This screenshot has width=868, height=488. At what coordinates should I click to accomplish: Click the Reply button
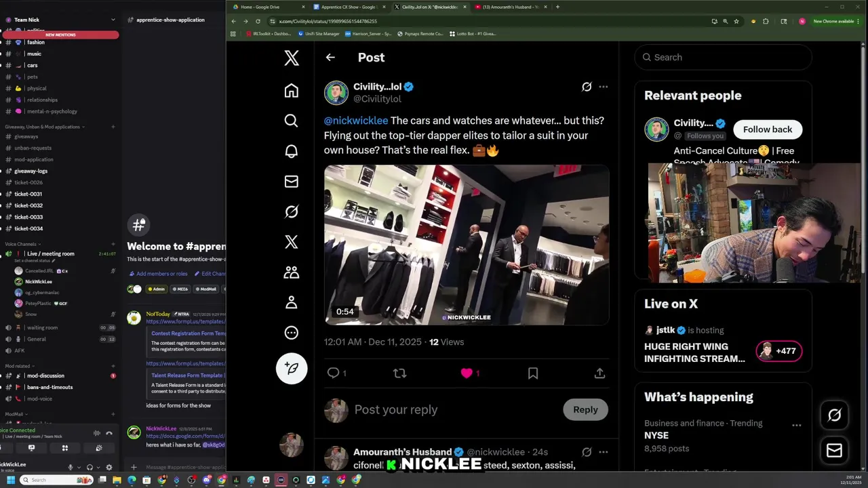[585, 409]
